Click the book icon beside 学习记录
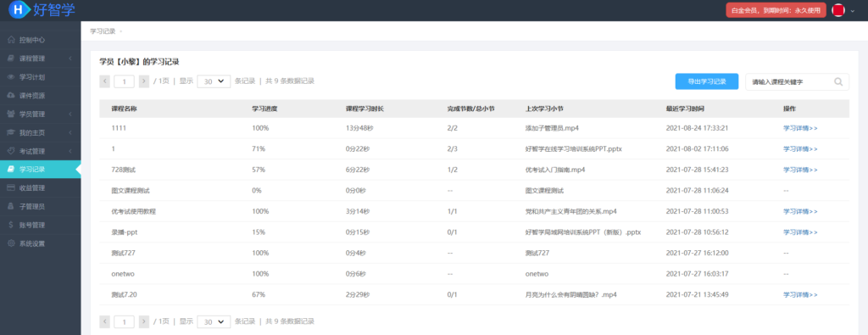Image resolution: width=868 pixels, height=335 pixels. (x=11, y=170)
